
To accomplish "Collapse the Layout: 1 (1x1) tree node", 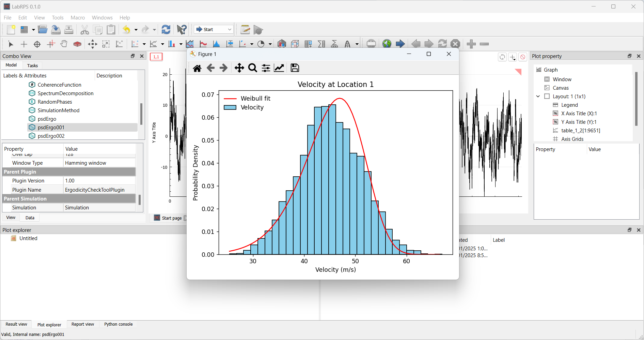I will click(x=538, y=97).
